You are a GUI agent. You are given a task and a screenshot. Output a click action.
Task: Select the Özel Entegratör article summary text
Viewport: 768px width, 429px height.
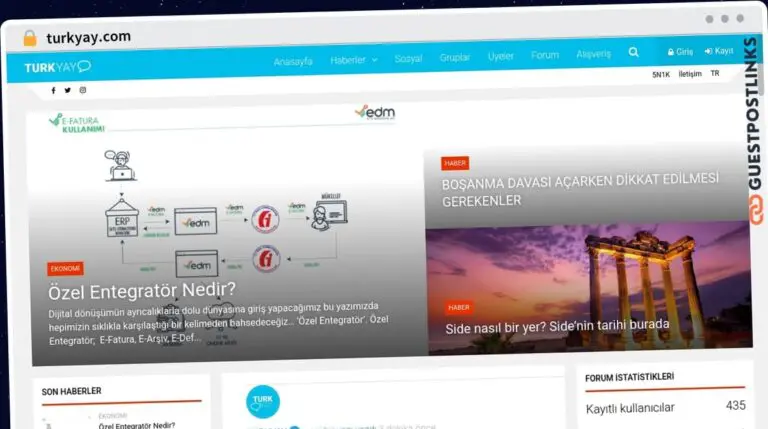218,323
